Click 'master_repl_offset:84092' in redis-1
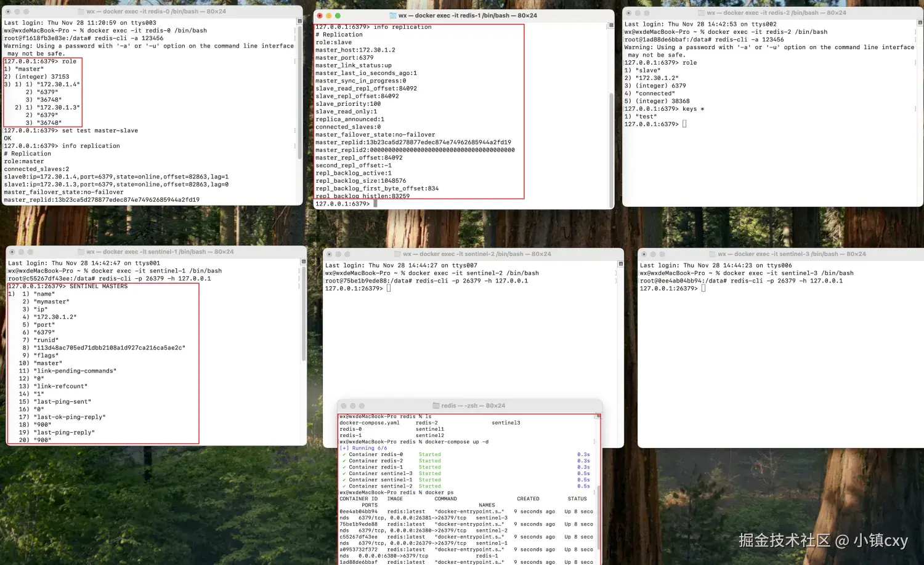Viewport: 924px width, 565px height. pyautogui.click(x=359, y=158)
